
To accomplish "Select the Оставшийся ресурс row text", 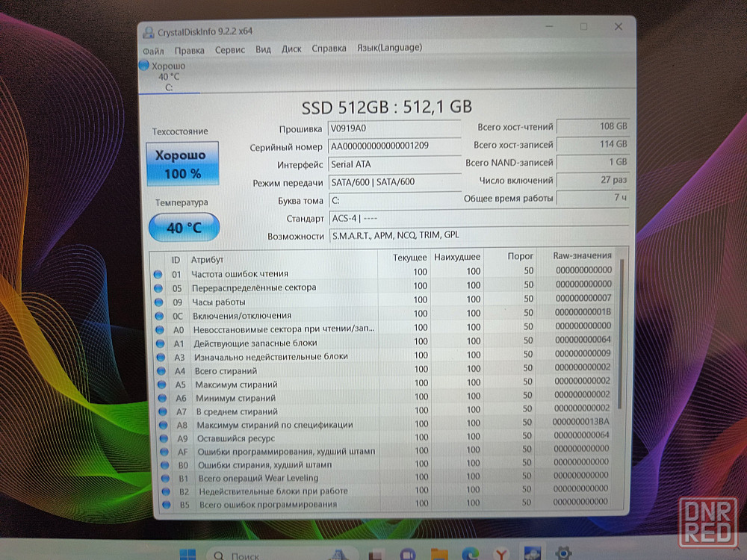I will coord(236,438).
